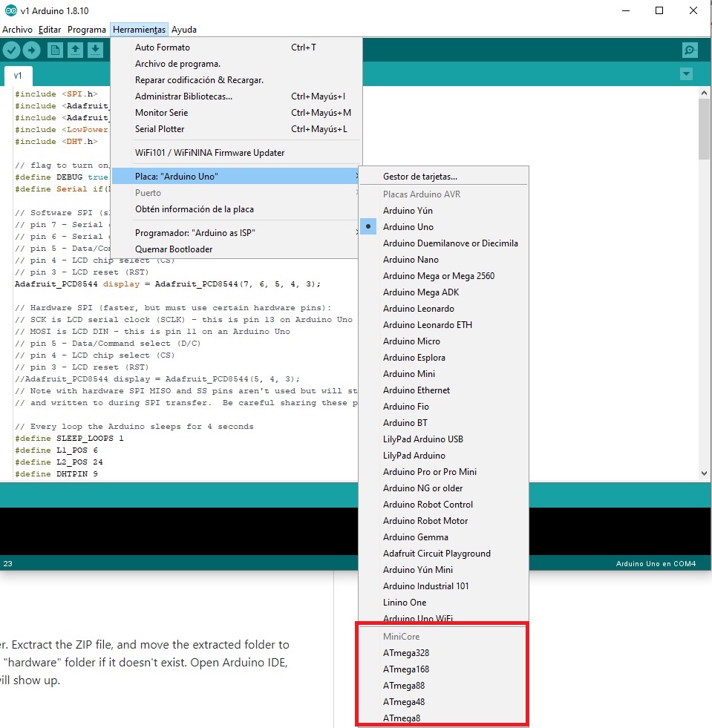
Task: Select Arduino Pro or Pro Mini
Action: pos(444,471)
